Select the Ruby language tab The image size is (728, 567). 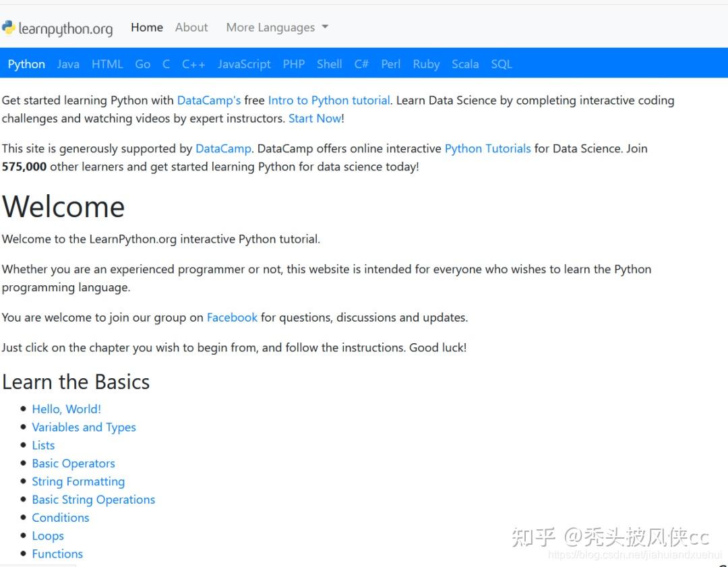426,64
